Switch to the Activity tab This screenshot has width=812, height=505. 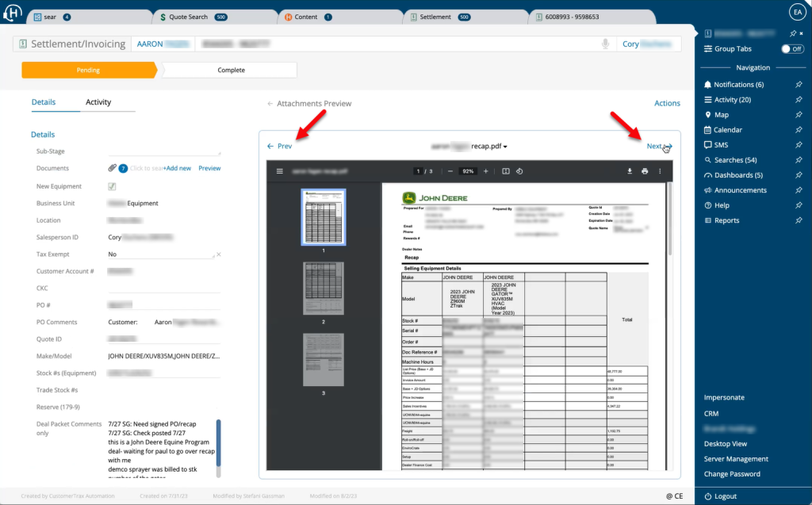98,102
